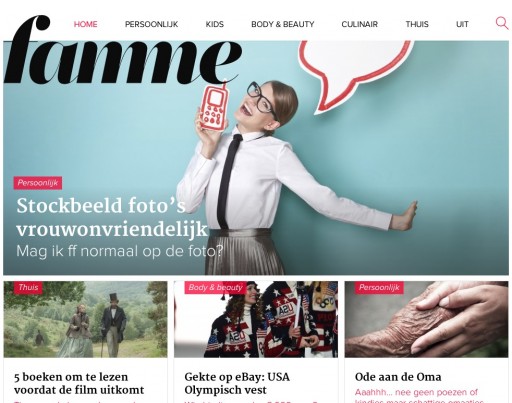Click subtitle Mag ik ff normaal op de foto?
Screen dimensions: 512x403
tap(119, 251)
